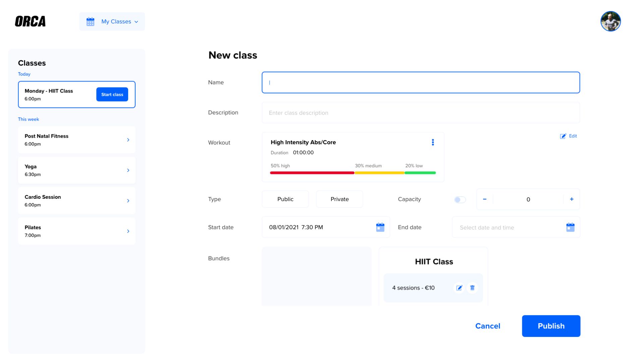Click the ORCA logo
Image resolution: width=644 pixels, height=362 pixels.
point(30,21)
